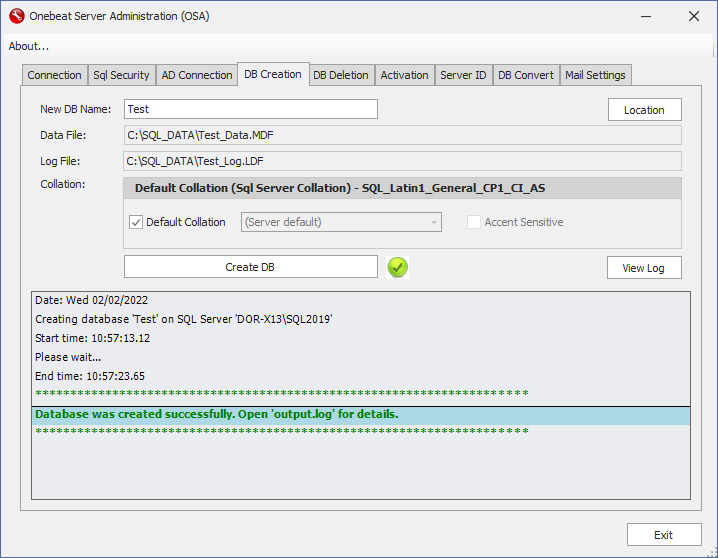The image size is (718, 558).
Task: Switch to the DB Convert tab
Action: 526,75
